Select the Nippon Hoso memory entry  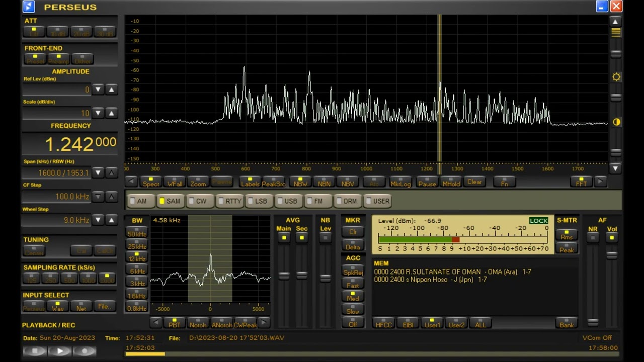tap(430, 280)
